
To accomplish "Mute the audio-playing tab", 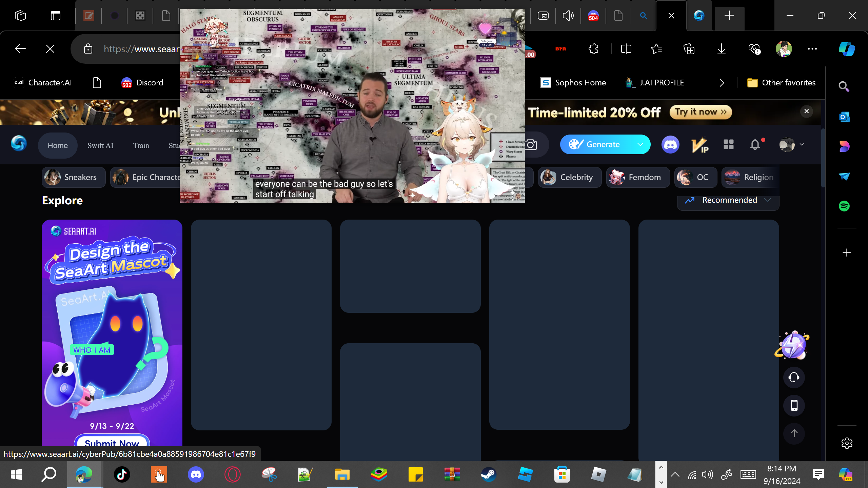I will [568, 16].
